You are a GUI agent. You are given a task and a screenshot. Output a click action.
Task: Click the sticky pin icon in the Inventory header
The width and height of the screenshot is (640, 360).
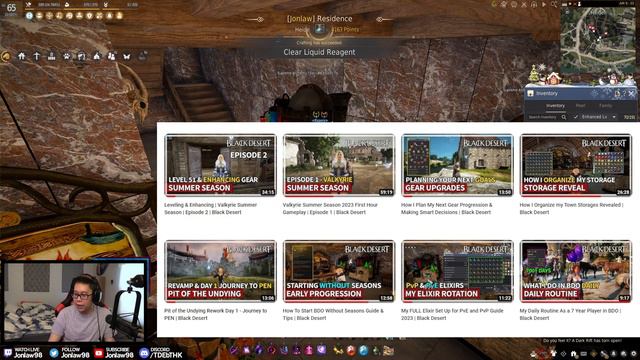[617, 93]
